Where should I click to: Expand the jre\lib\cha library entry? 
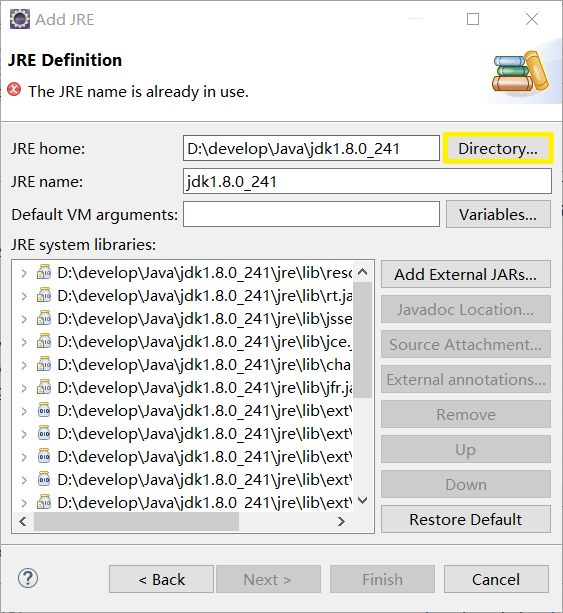[24, 365]
